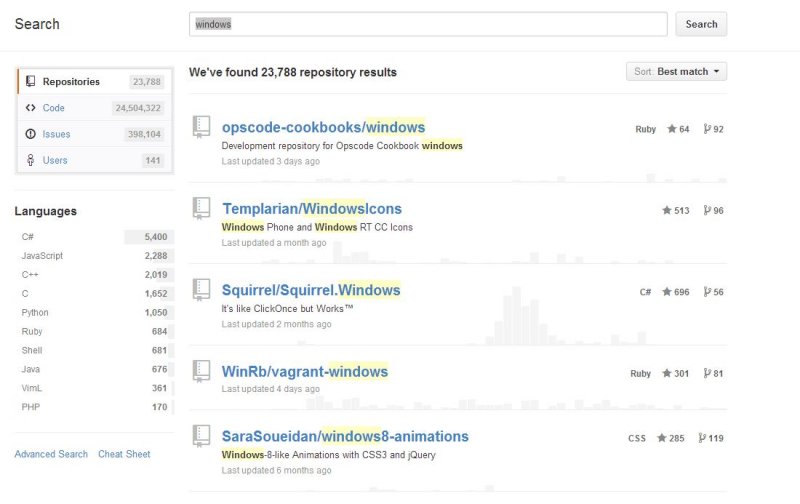Filter results by the C# language

pos(94,237)
